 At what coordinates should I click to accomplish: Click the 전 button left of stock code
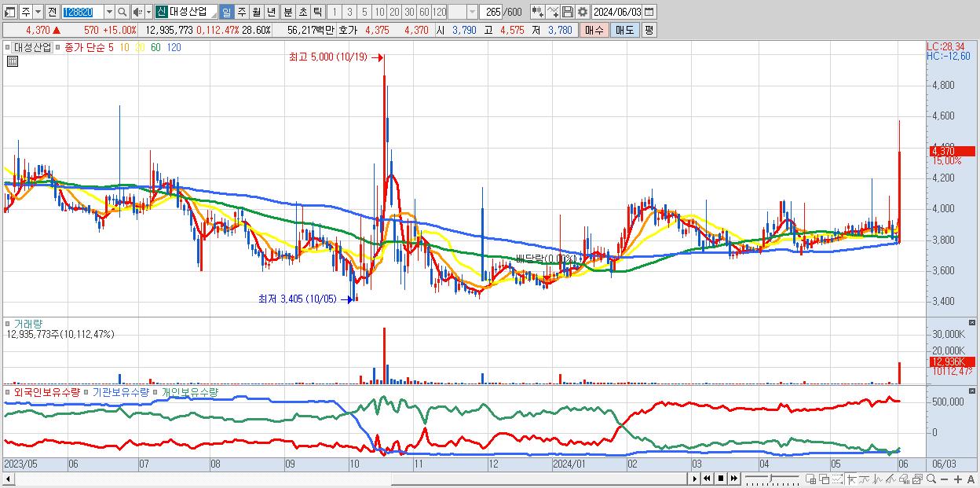click(52, 12)
